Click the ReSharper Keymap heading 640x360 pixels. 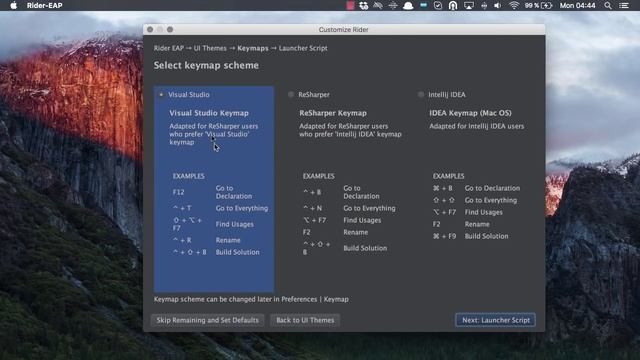click(333, 113)
